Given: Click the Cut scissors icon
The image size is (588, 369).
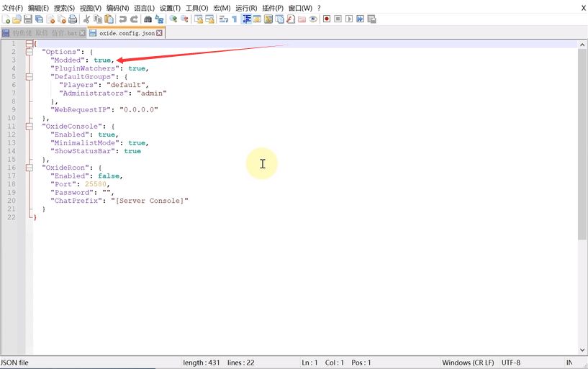Looking at the screenshot, I should 87,19.
